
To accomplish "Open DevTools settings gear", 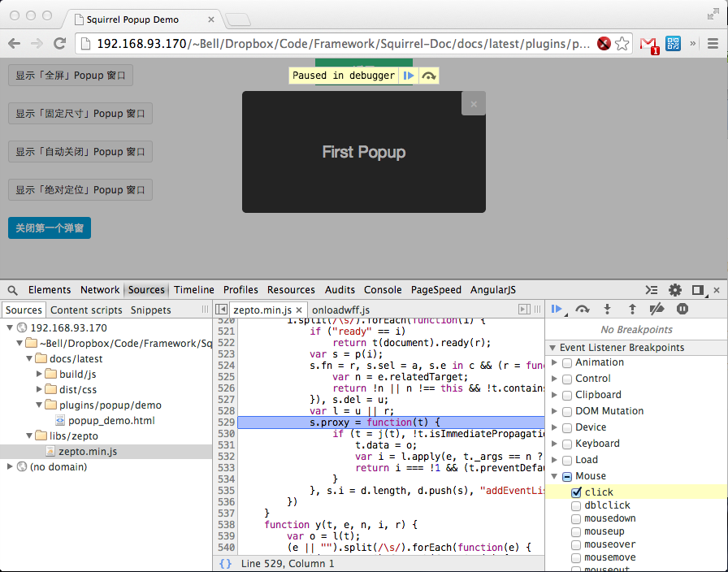I will (674, 290).
